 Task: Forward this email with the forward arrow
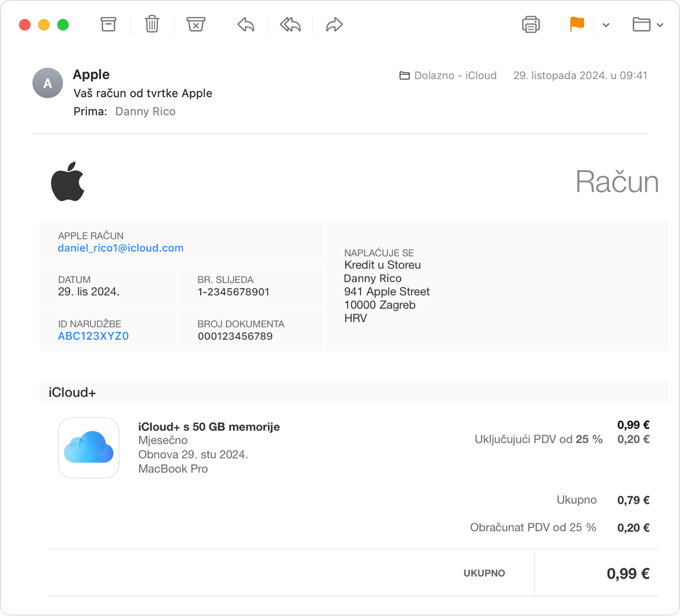point(334,24)
